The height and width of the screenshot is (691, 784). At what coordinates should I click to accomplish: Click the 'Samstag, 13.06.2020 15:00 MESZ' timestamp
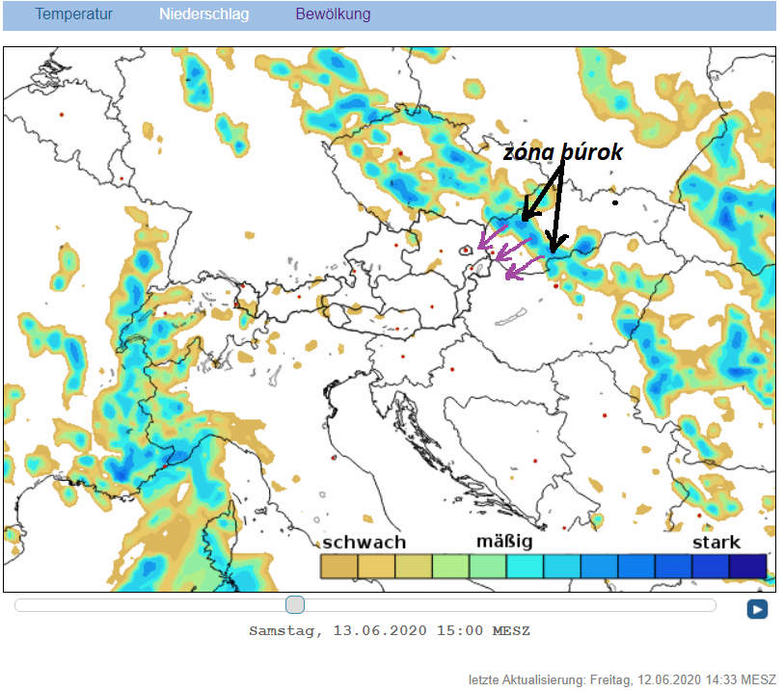390,630
